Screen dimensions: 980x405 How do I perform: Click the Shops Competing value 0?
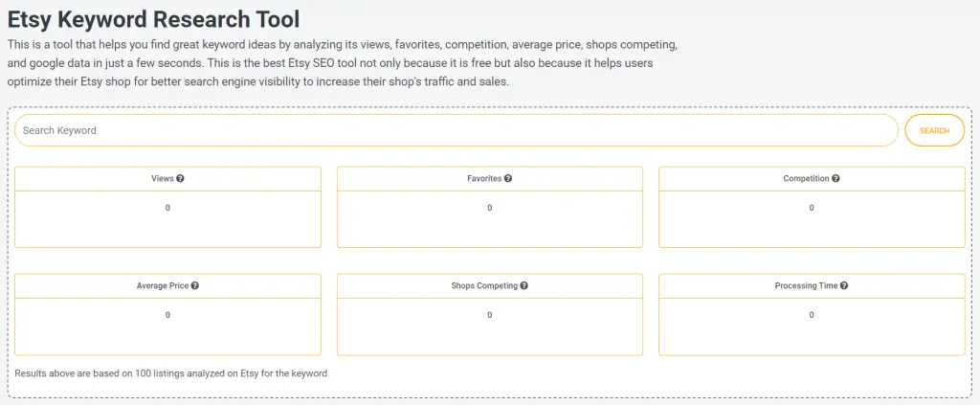pyautogui.click(x=489, y=315)
